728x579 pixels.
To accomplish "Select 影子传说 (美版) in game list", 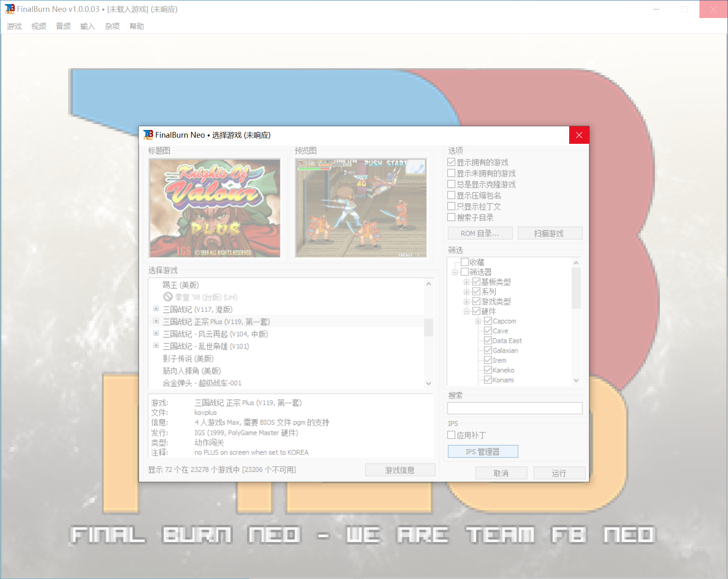I will (188, 358).
